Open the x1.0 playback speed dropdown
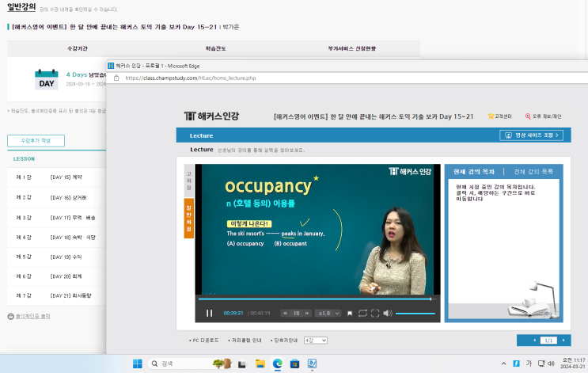Screen dimensions: 588x373 [x=329, y=313]
